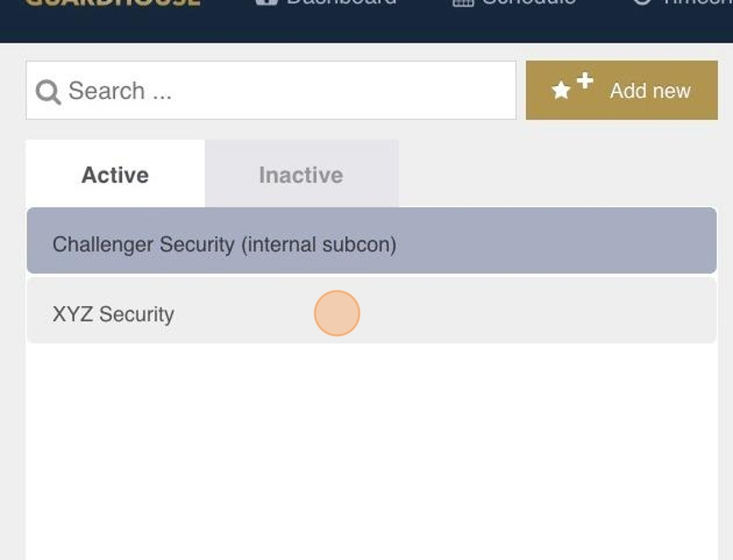The height and width of the screenshot is (560, 733).
Task: Select Challenger Security (internal subcon) entry
Action: pos(372,240)
